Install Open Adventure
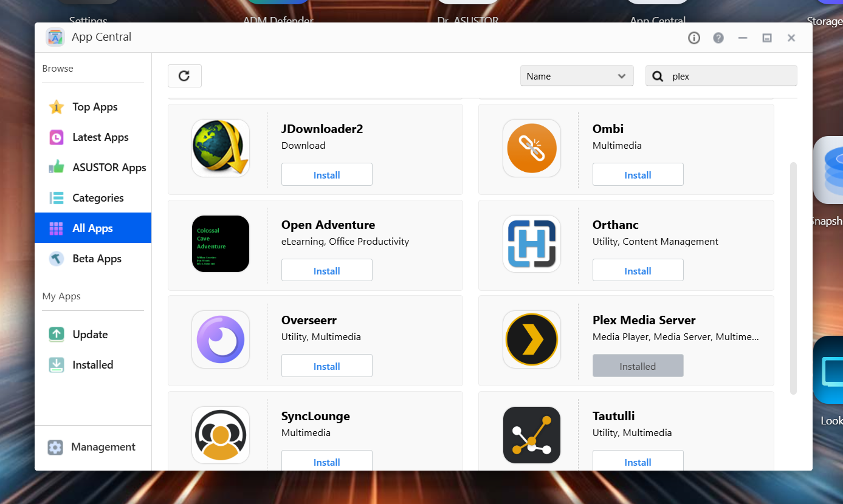Image resolution: width=843 pixels, height=504 pixels. pyautogui.click(x=327, y=271)
